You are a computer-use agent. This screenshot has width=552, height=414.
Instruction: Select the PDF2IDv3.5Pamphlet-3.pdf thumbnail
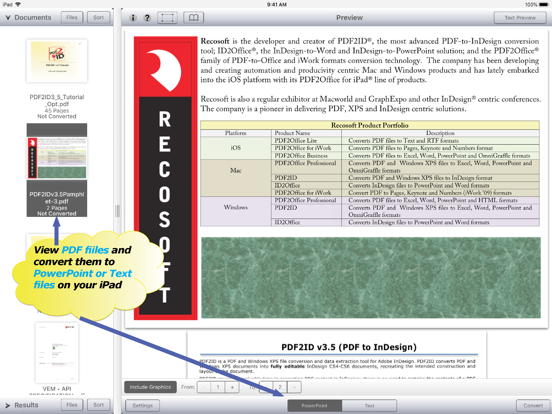(57, 158)
